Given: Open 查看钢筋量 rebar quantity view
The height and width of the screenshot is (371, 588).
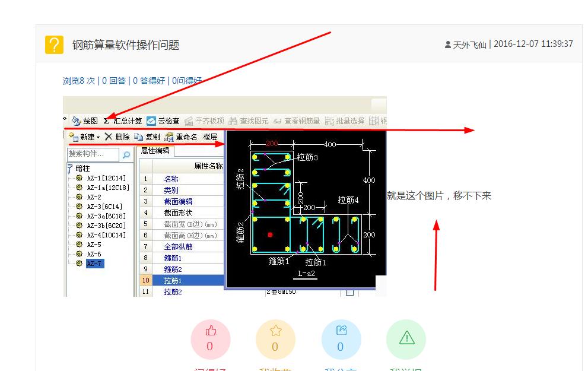Looking at the screenshot, I should click(297, 121).
